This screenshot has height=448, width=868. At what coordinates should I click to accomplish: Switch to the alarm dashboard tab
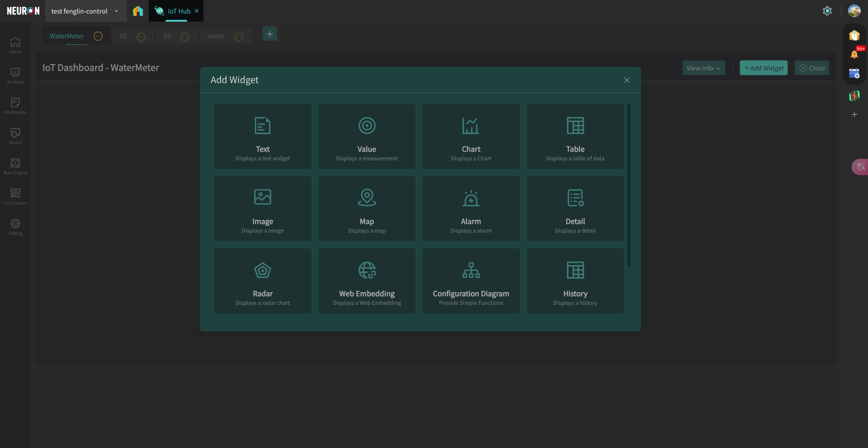216,36
